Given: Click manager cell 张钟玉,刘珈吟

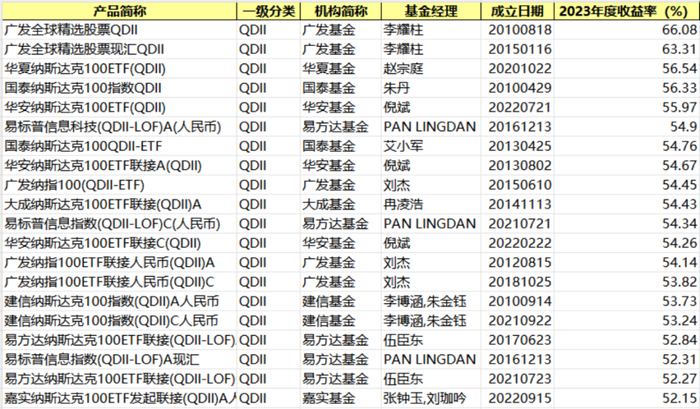Looking at the screenshot, I should pos(431,398).
